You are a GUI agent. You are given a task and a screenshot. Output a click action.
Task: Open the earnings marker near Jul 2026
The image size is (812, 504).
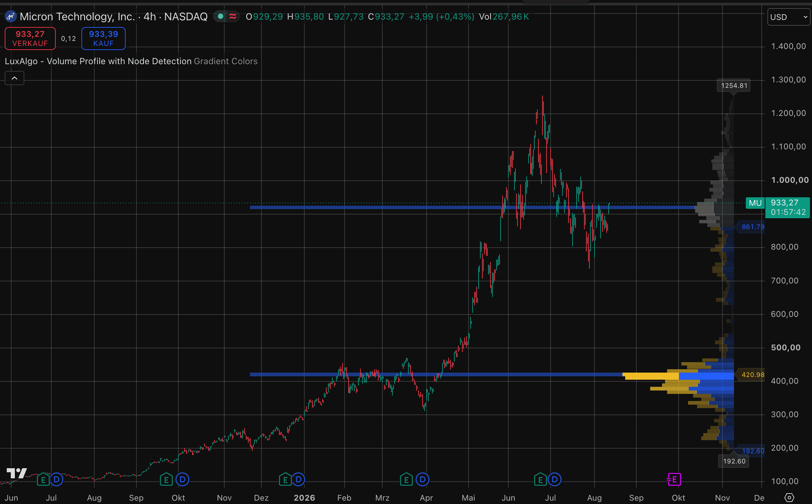[540, 479]
